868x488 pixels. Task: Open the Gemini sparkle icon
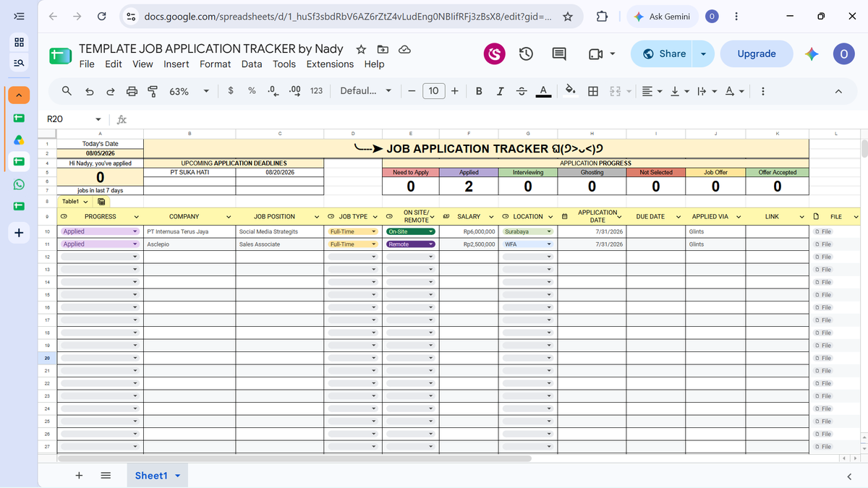pos(812,53)
